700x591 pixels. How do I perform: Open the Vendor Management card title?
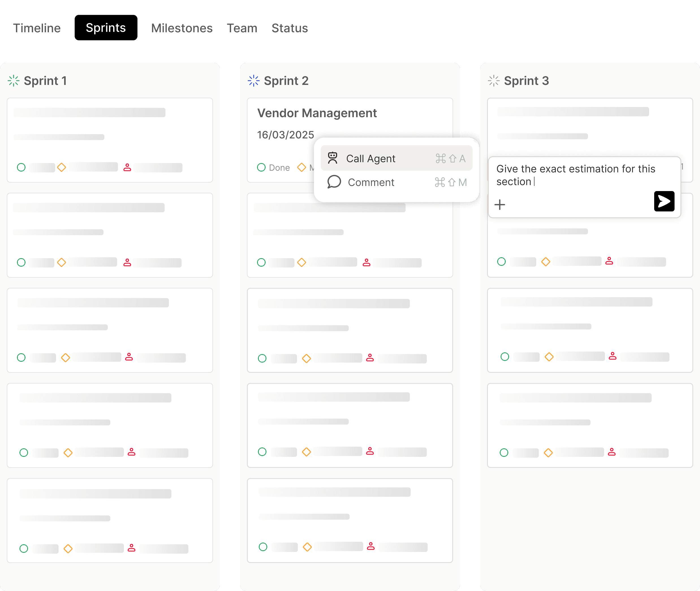[x=317, y=113]
